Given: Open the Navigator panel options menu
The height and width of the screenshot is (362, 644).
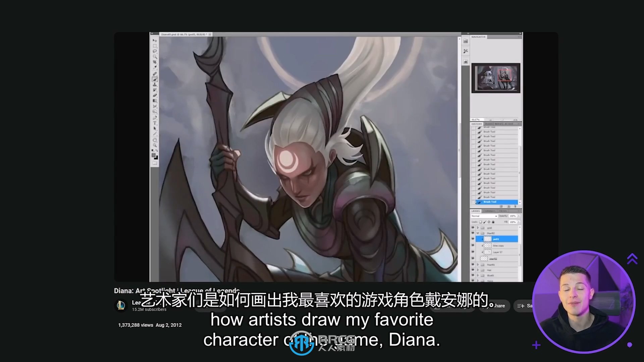Looking at the screenshot, I should coord(519,37).
